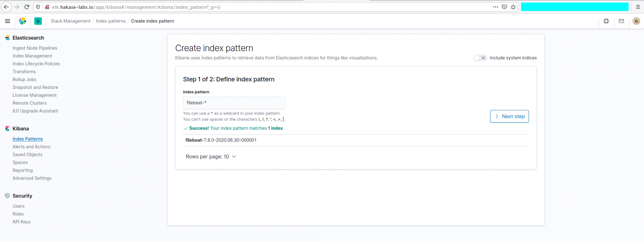Click the insecure connection lock icon

(x=47, y=7)
